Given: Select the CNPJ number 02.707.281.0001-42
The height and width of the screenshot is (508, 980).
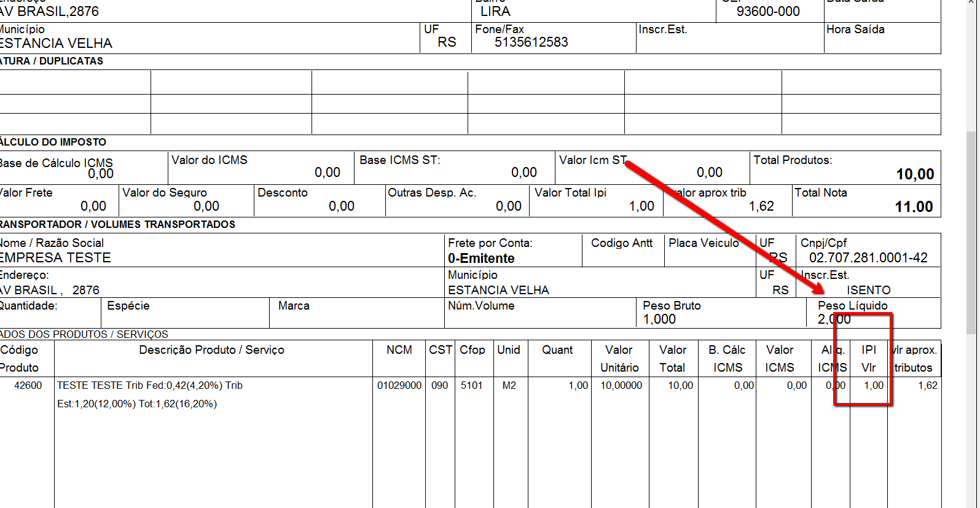Looking at the screenshot, I should click(868, 258).
